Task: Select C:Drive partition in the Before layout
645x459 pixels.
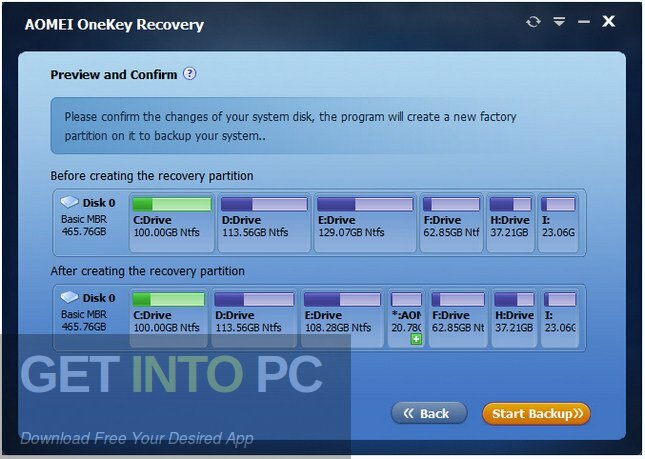Action: pos(172,223)
